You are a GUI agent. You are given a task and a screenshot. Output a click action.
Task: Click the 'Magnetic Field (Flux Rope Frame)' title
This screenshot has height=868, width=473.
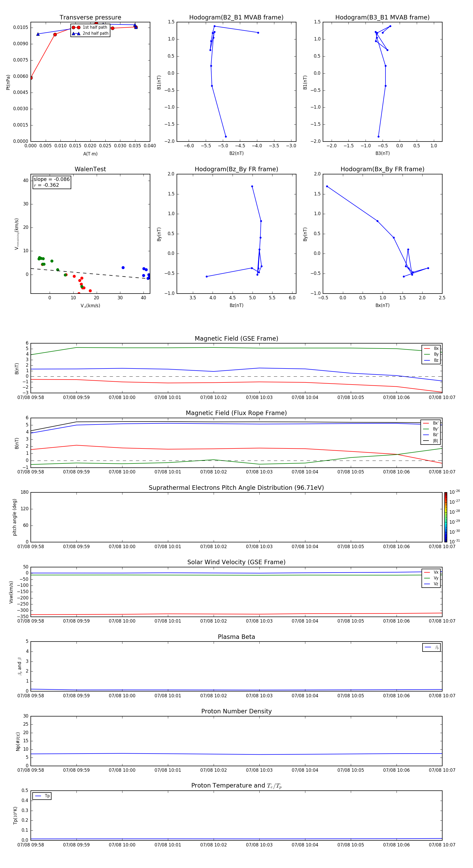[x=236, y=413]
